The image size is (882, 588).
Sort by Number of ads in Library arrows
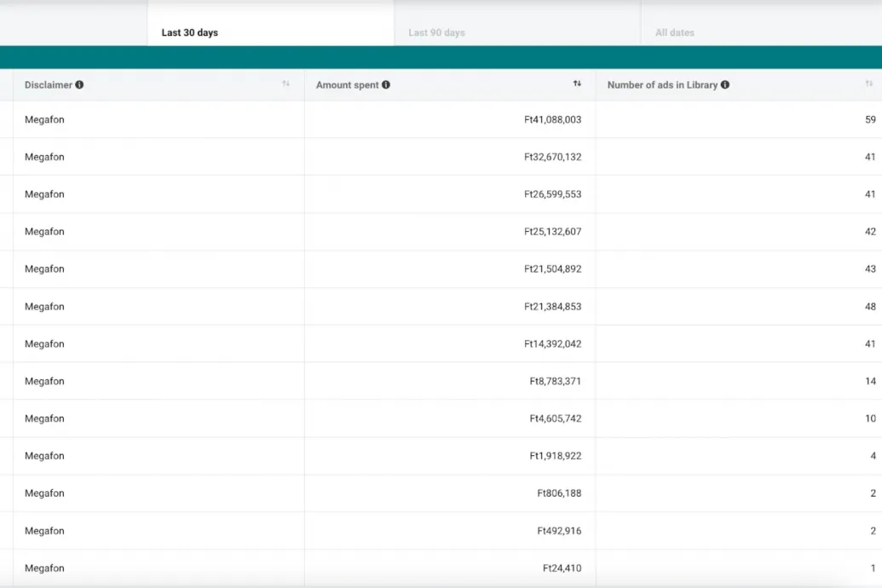click(x=869, y=84)
